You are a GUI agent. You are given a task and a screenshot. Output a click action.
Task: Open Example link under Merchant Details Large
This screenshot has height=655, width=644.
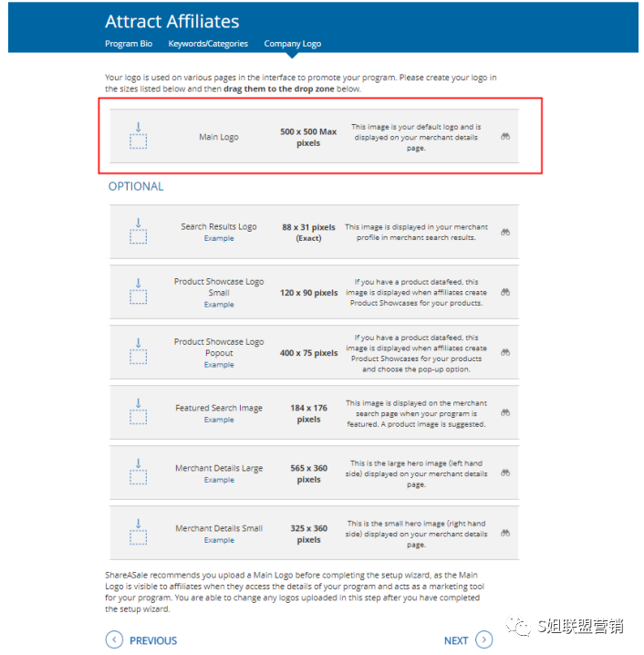(219, 480)
